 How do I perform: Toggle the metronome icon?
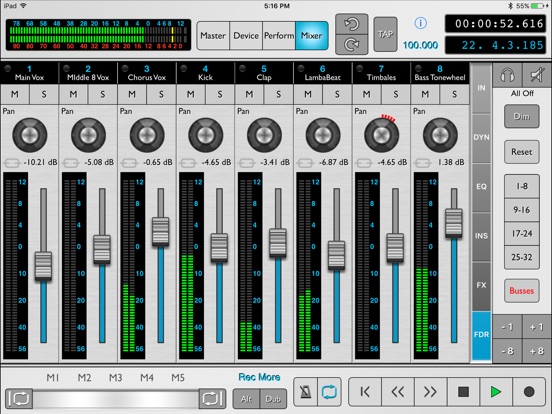point(306,392)
